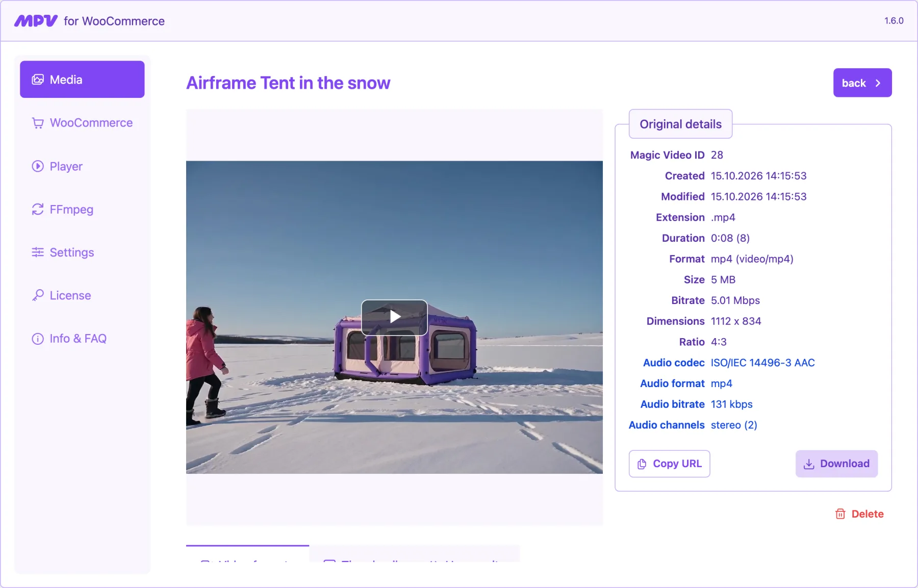Click the Audio bitrate 131 kbps value
Screen dimensions: 918x588
732,404
